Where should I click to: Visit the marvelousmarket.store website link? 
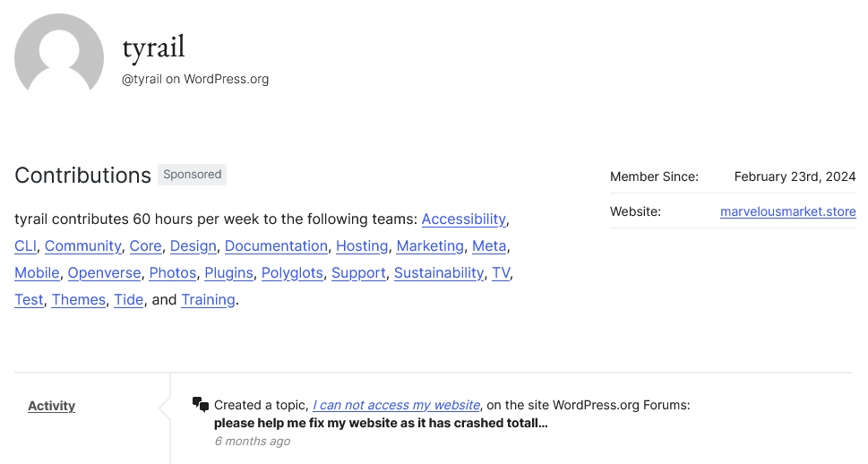(x=787, y=211)
